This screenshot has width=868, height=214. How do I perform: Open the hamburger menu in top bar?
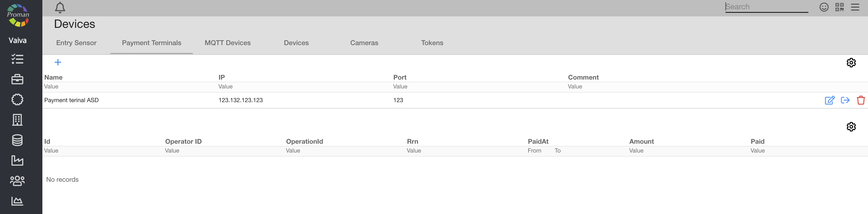(855, 7)
